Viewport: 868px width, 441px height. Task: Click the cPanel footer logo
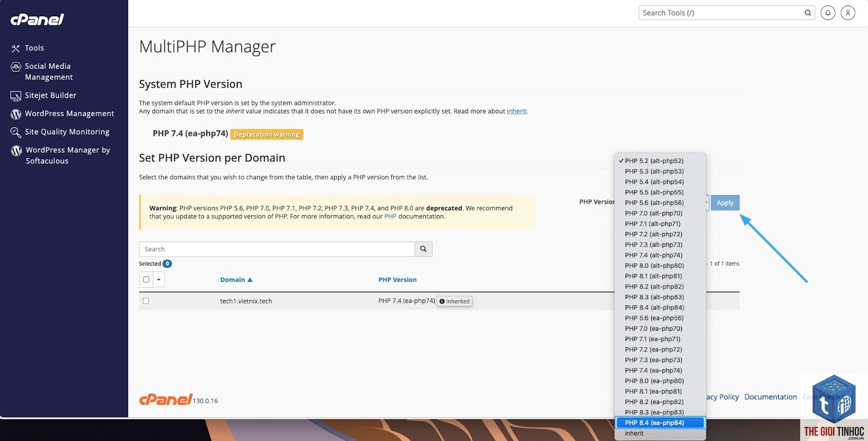[166, 400]
